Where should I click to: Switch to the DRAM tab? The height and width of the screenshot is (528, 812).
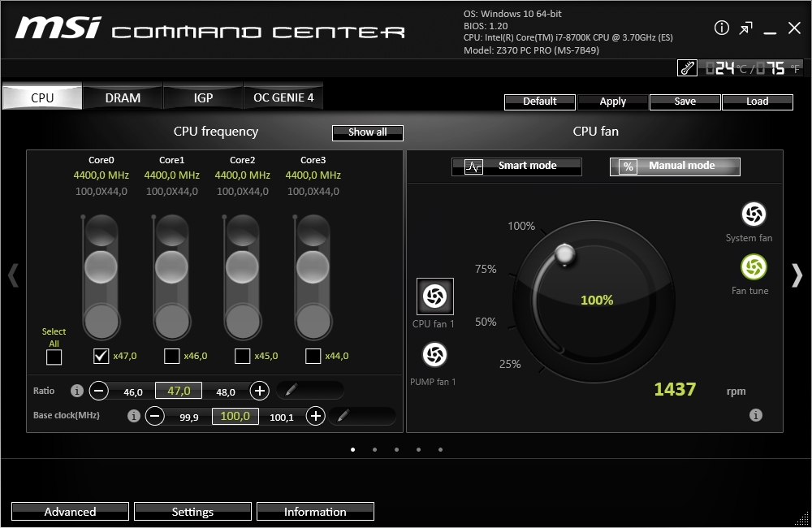pyautogui.click(x=123, y=97)
